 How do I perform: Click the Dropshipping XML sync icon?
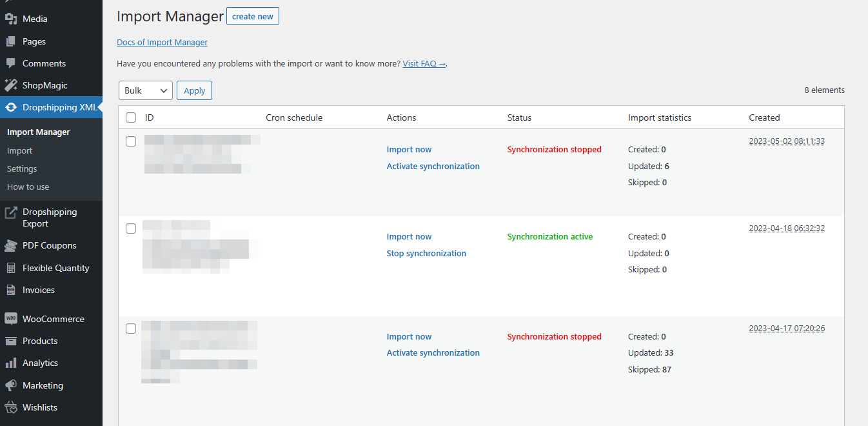coord(11,107)
